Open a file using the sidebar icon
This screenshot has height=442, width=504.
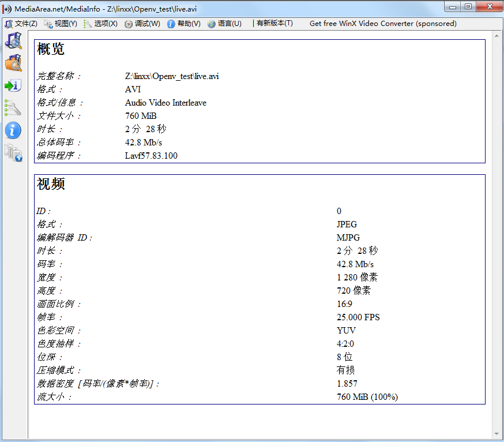[14, 40]
